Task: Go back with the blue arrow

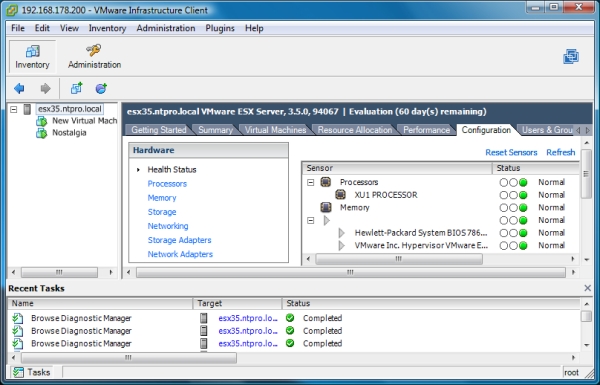Action: point(19,89)
